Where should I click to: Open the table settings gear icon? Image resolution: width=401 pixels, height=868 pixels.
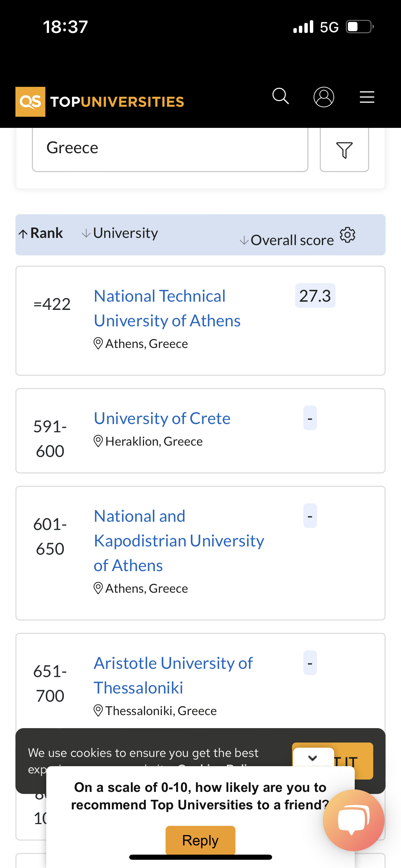coord(348,235)
